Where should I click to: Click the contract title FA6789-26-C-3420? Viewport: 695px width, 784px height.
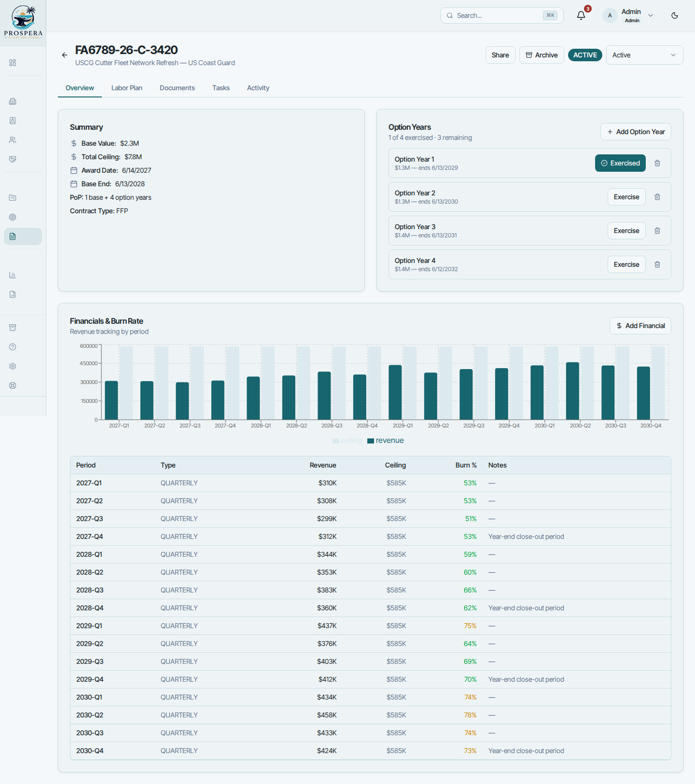pos(126,50)
